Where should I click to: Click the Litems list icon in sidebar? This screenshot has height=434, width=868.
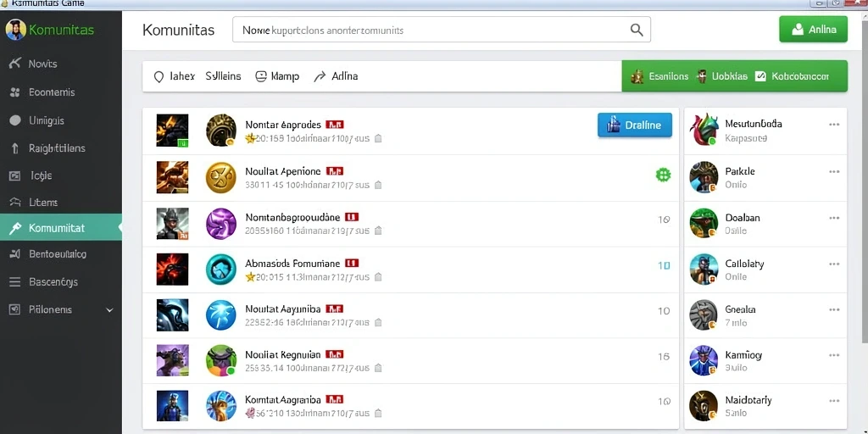(15, 203)
